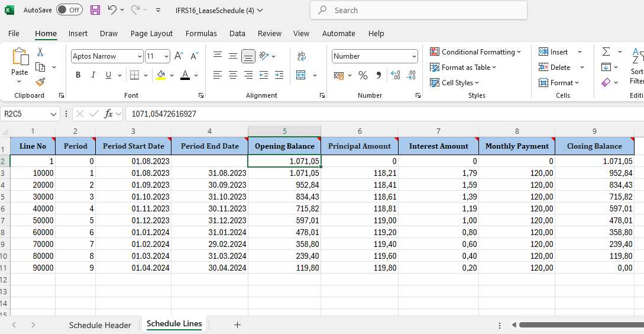644x334 pixels.
Task: Switch to the Data tab
Action: pos(237,33)
